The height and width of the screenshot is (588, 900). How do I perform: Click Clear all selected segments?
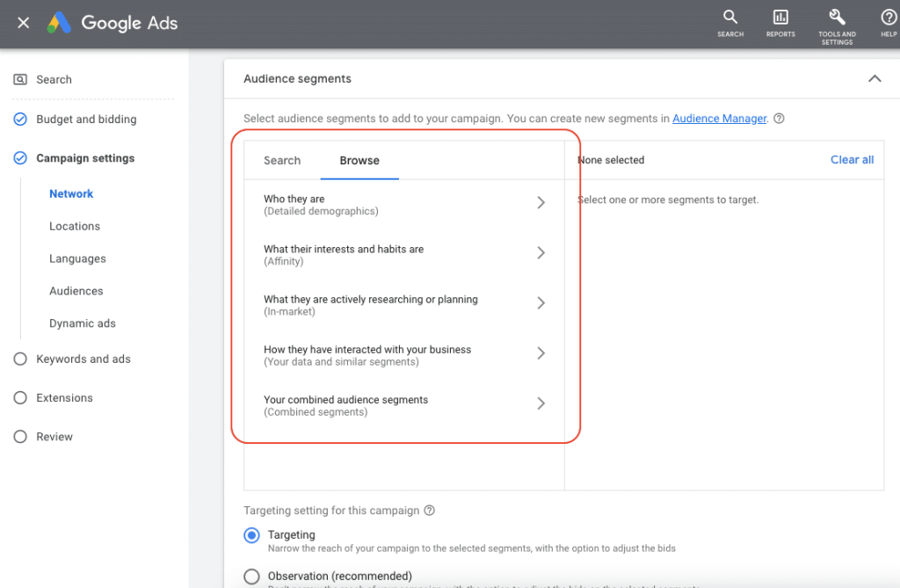(852, 160)
